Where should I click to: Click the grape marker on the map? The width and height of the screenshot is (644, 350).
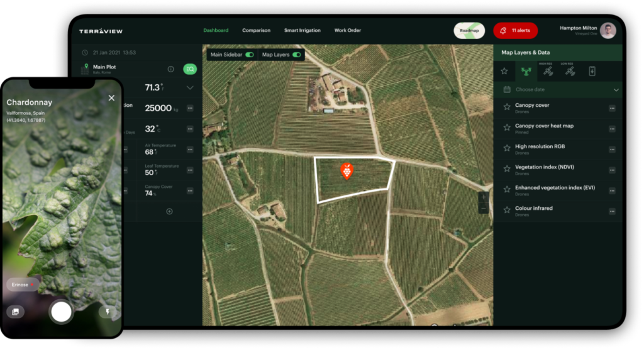346,170
